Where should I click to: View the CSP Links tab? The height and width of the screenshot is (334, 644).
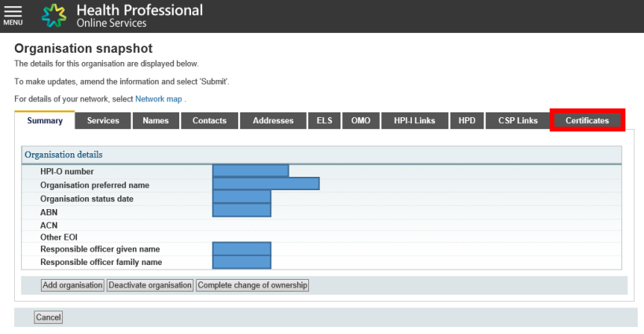(517, 120)
